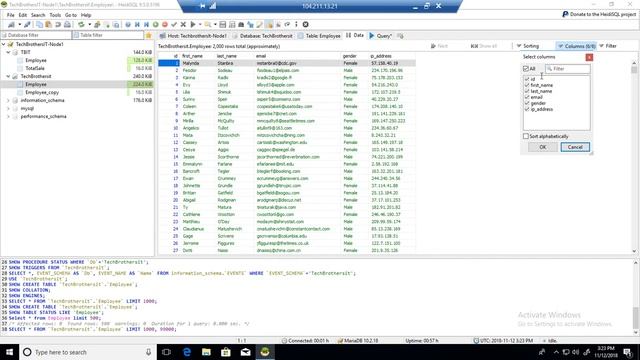Expand the information_schema database
This screenshot has height=360, width=640.
[x=8, y=100]
